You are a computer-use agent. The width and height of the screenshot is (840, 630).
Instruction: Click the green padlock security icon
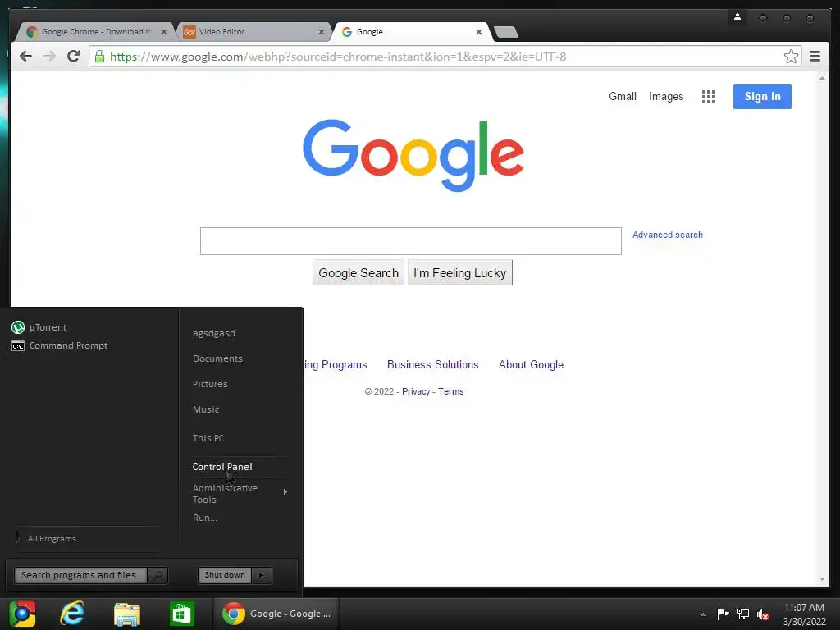(99, 57)
